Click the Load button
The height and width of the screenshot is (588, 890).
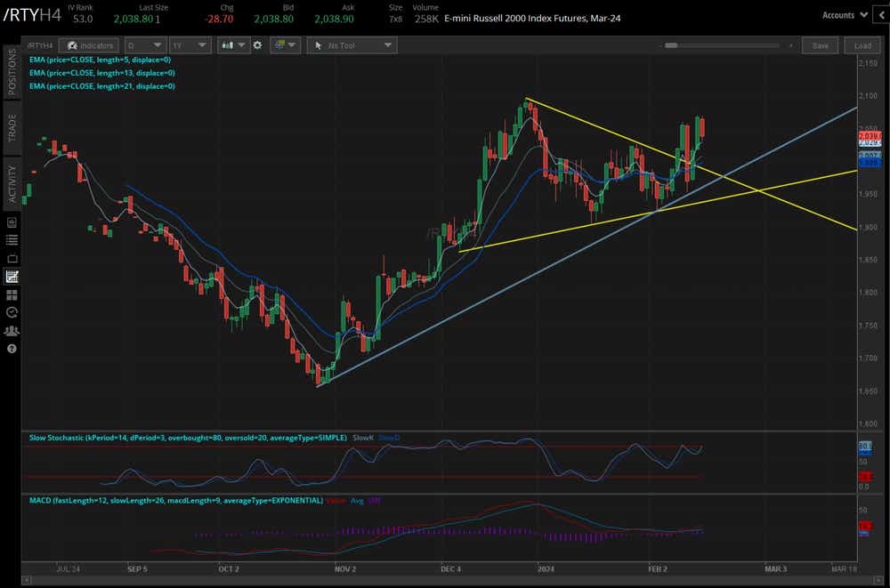click(861, 45)
